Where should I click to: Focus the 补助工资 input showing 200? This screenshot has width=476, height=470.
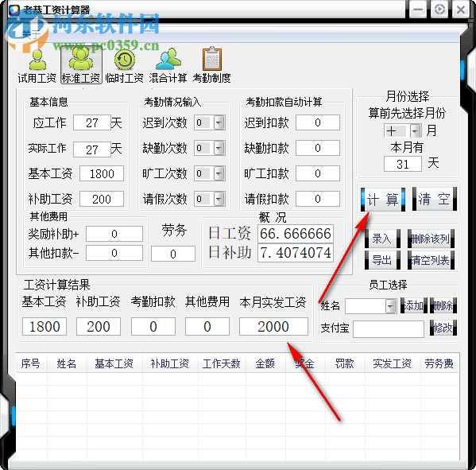tap(102, 199)
